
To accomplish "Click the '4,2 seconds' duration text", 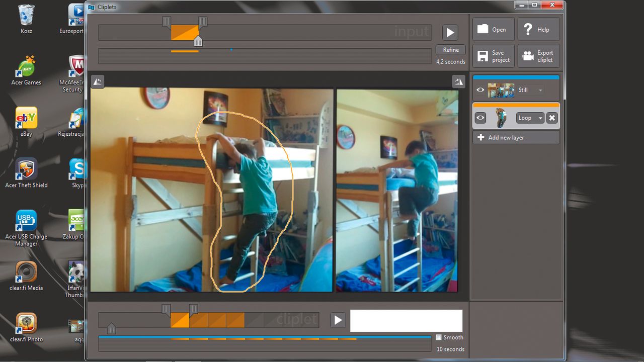I will [x=451, y=62].
